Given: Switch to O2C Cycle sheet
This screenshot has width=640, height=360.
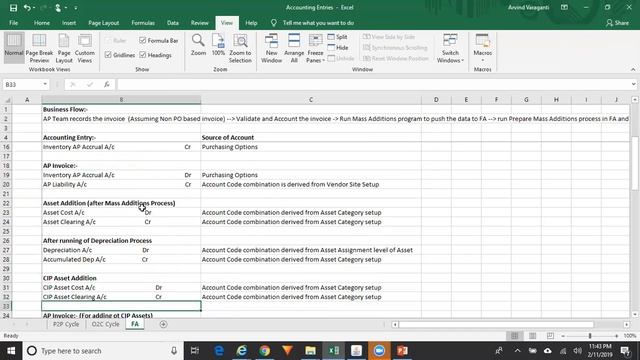Looking at the screenshot, I should [x=105, y=324].
